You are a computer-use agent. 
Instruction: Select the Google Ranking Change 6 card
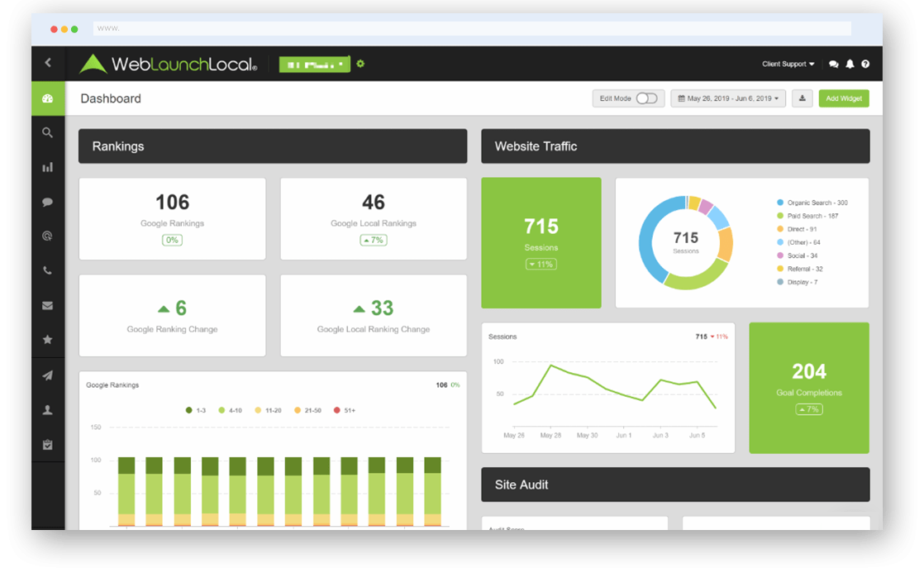(172, 315)
